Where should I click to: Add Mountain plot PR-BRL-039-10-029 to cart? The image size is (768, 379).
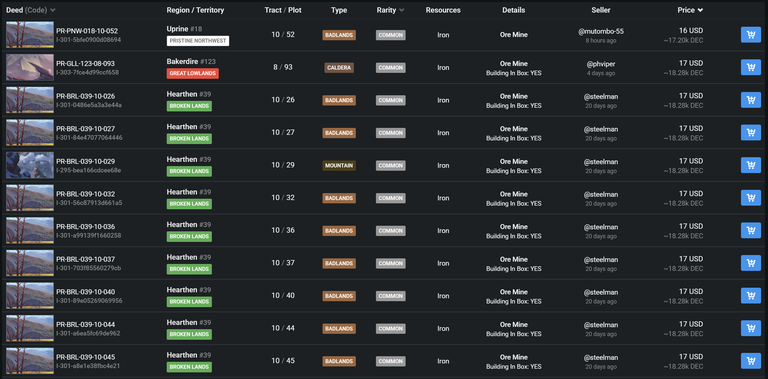[x=750, y=165]
